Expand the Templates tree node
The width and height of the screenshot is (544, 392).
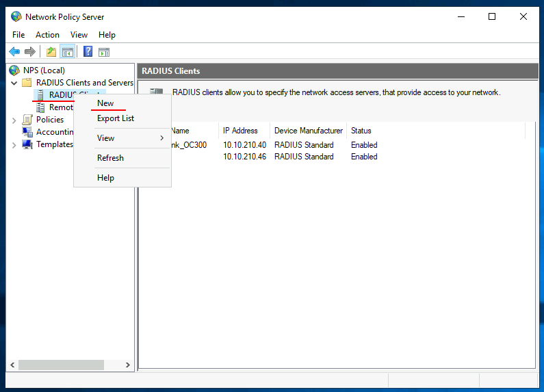[14, 145]
